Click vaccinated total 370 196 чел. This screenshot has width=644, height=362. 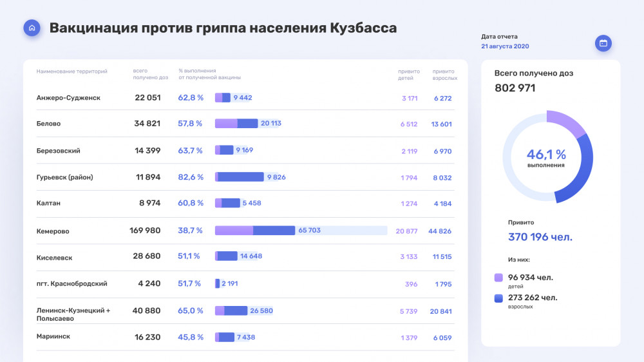[x=540, y=237]
